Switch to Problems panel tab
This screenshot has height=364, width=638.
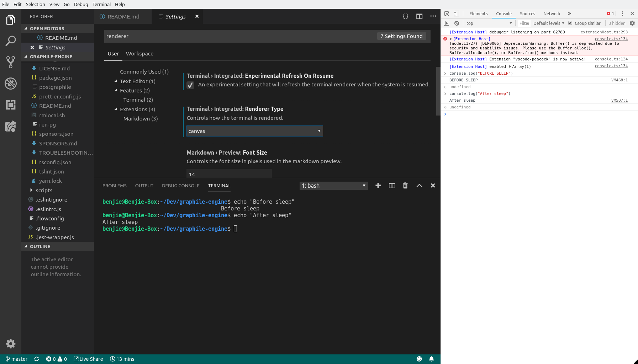[x=115, y=186]
